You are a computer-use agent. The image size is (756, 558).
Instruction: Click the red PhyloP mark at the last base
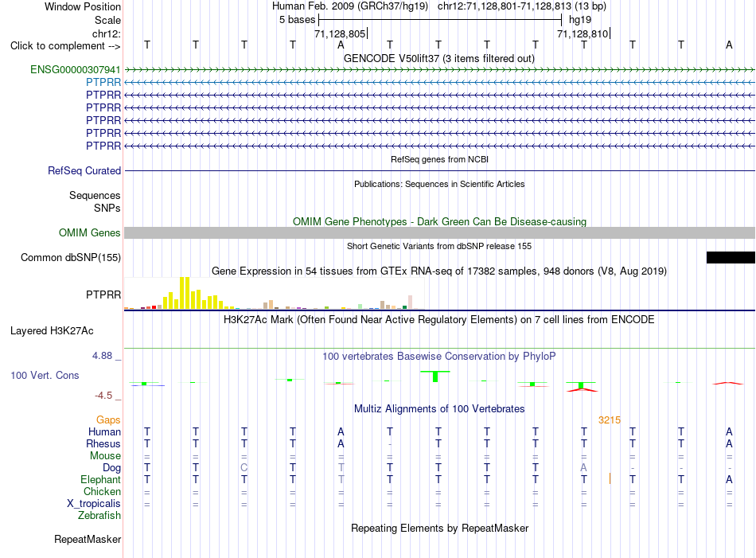click(x=728, y=384)
